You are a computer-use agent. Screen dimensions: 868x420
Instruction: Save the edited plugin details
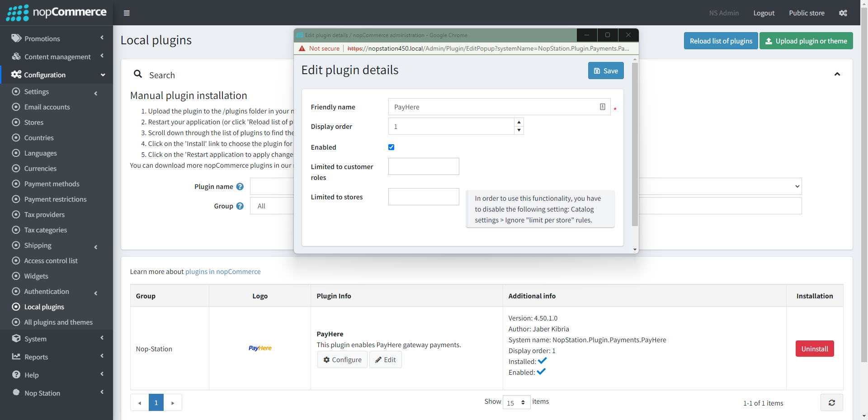tap(605, 71)
